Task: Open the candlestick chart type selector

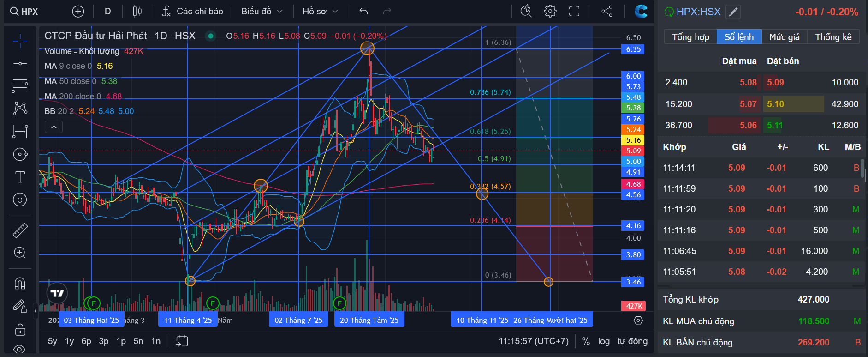Action: (x=137, y=12)
